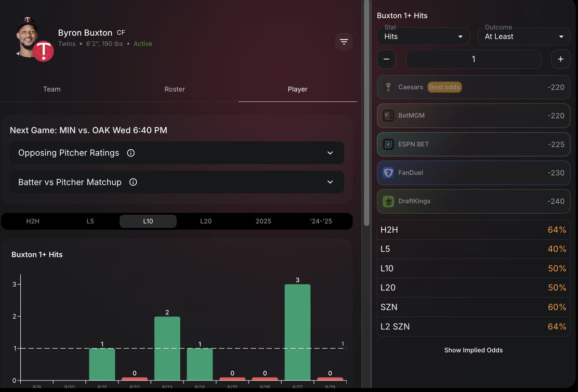Open the filter options icon
Image resolution: width=578 pixels, height=392 pixels.
(x=344, y=42)
